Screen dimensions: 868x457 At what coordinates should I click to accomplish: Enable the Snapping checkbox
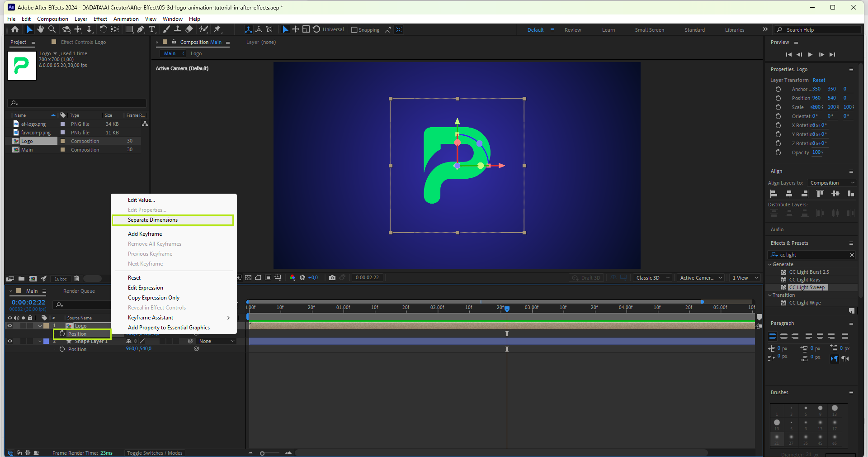click(354, 30)
